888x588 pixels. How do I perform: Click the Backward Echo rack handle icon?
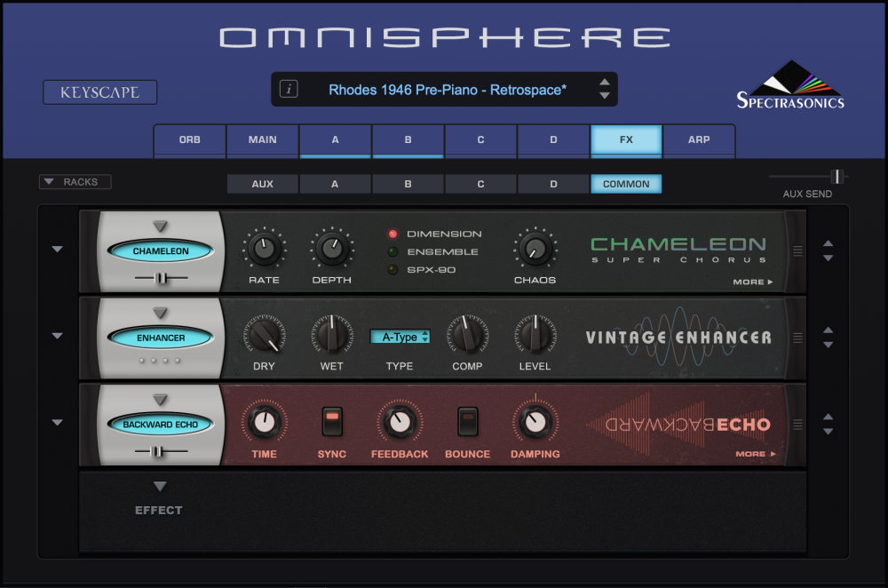(797, 425)
